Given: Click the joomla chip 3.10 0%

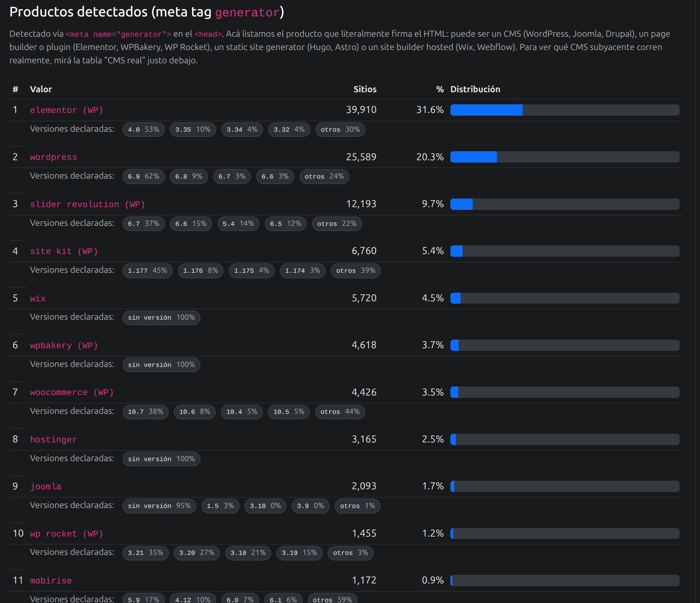Looking at the screenshot, I should 266,506.
